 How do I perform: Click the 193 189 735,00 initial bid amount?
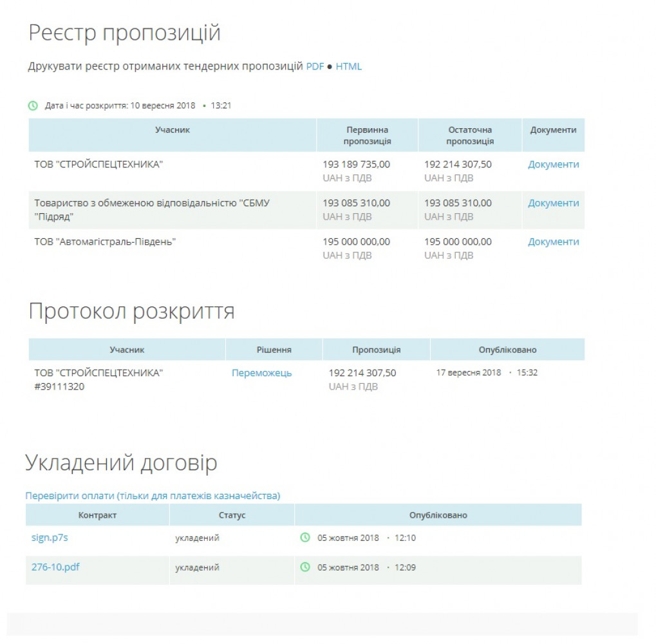[356, 164]
